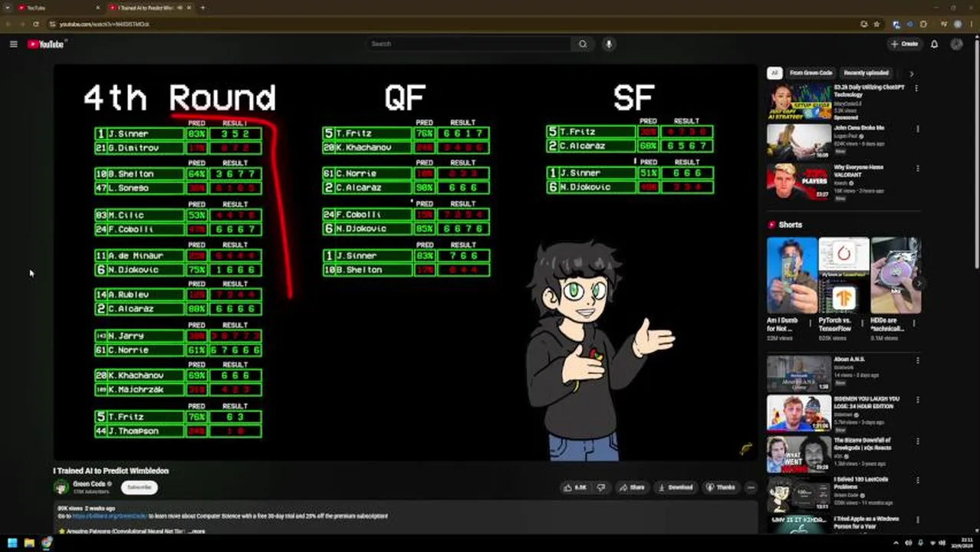Screen dimensions: 980x552
Task: Expand the description with '...more'
Action: [196, 531]
